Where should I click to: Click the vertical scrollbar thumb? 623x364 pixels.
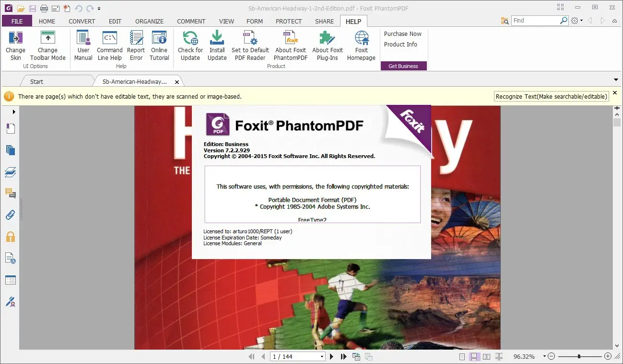(617, 122)
